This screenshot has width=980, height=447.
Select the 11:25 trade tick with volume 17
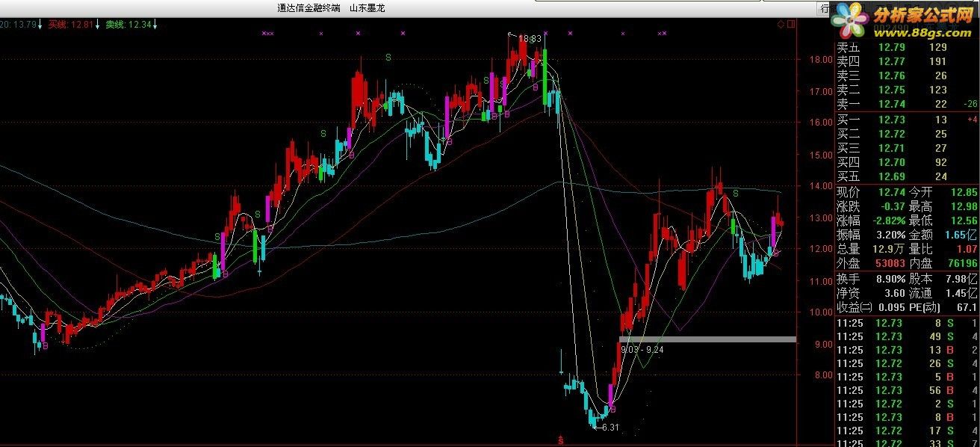tap(906, 431)
